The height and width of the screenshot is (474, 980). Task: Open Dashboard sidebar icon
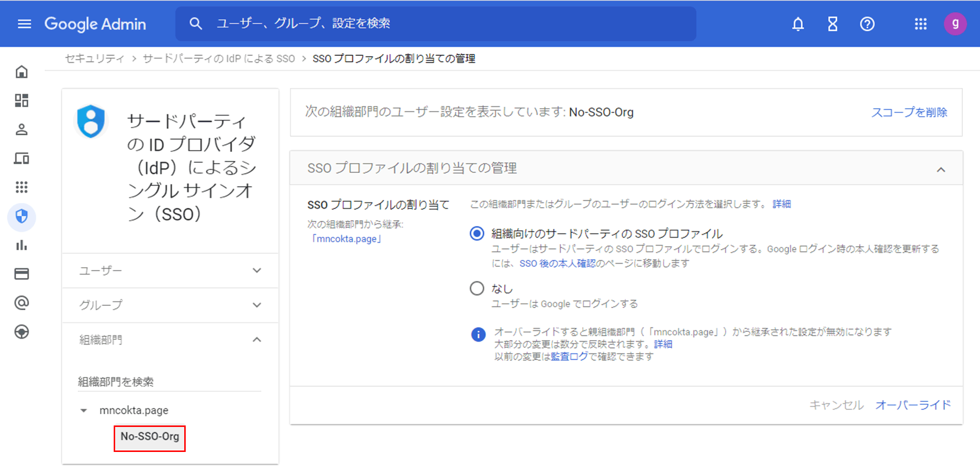coord(22,100)
